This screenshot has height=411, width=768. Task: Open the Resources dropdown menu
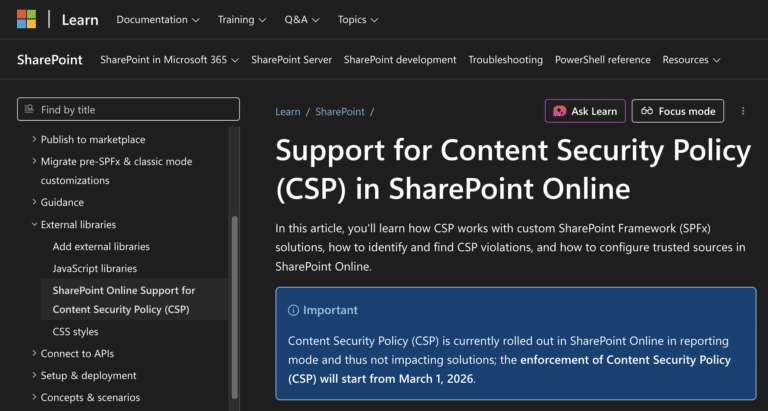pos(691,60)
